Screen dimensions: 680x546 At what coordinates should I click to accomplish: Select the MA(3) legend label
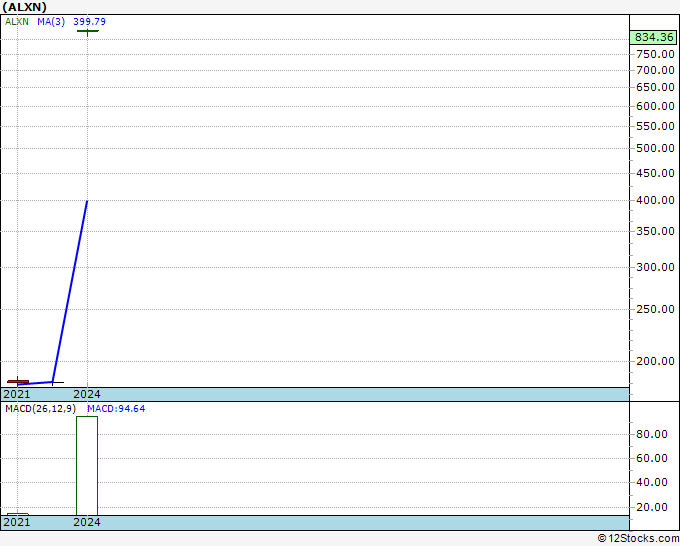coord(51,22)
